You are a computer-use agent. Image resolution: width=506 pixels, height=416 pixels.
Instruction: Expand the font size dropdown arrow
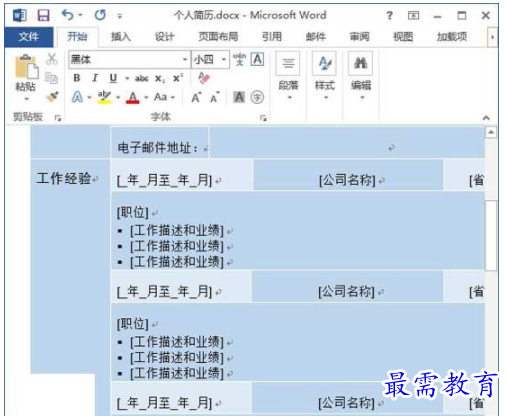coord(224,60)
